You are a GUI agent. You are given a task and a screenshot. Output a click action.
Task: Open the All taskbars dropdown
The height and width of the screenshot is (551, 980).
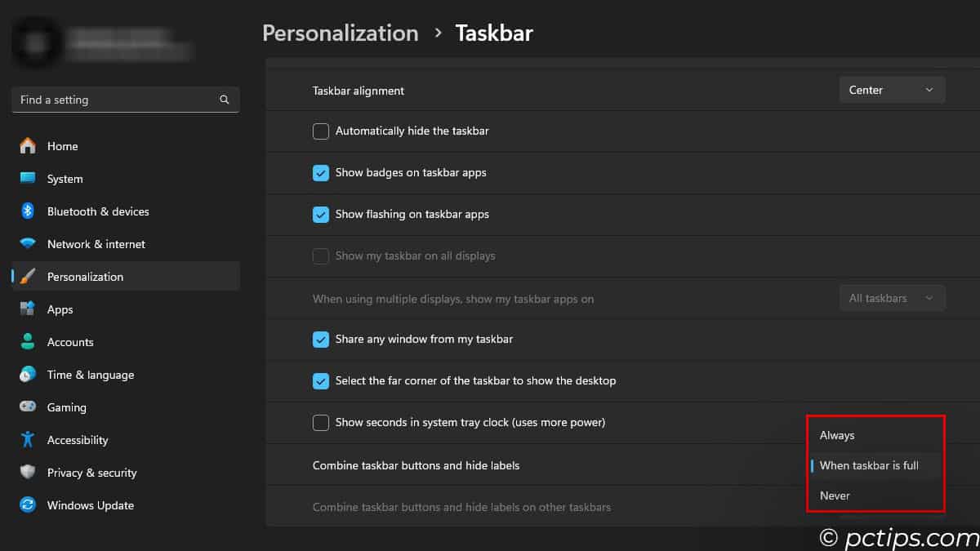[892, 298]
